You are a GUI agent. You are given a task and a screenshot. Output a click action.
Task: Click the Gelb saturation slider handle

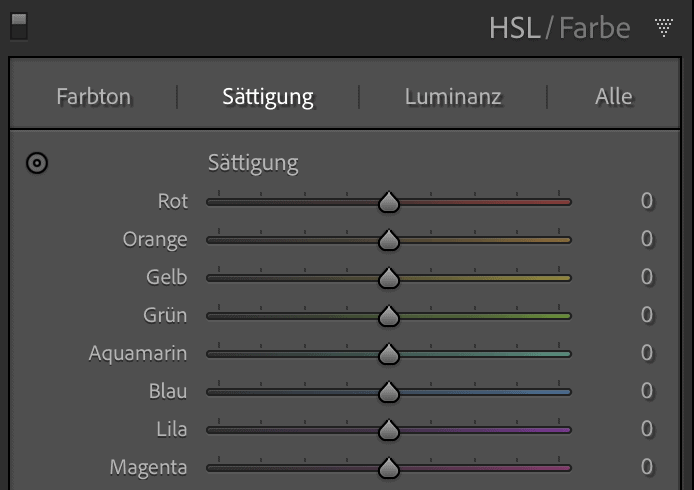click(x=389, y=278)
